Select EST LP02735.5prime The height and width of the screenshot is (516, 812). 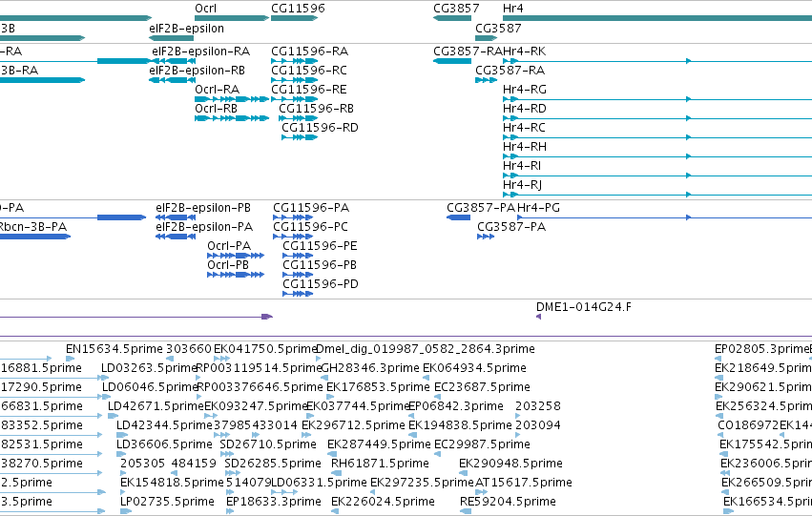pos(125,511)
